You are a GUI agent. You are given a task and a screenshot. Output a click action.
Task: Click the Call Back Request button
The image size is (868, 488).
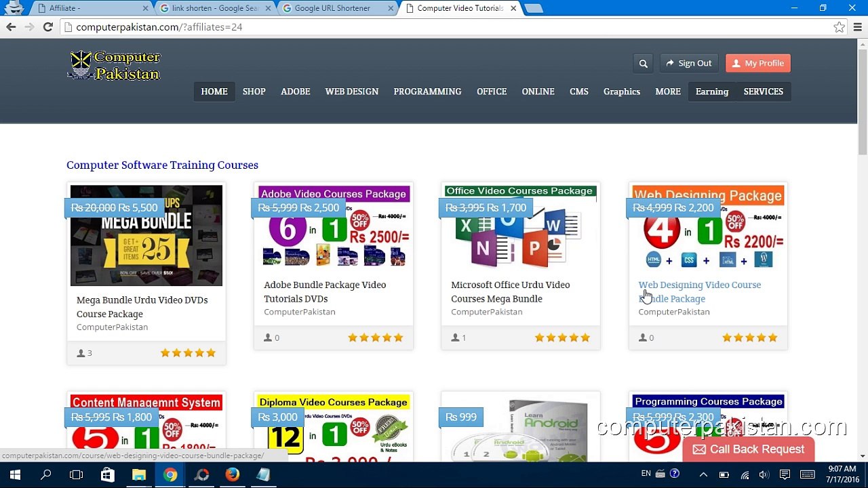tap(749, 449)
